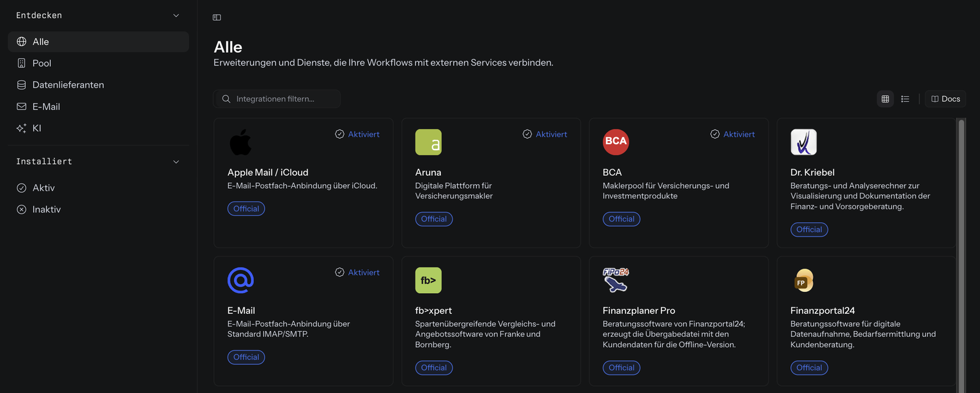Toggle the sidebar panel icon
980x393 pixels.
pos(217,17)
